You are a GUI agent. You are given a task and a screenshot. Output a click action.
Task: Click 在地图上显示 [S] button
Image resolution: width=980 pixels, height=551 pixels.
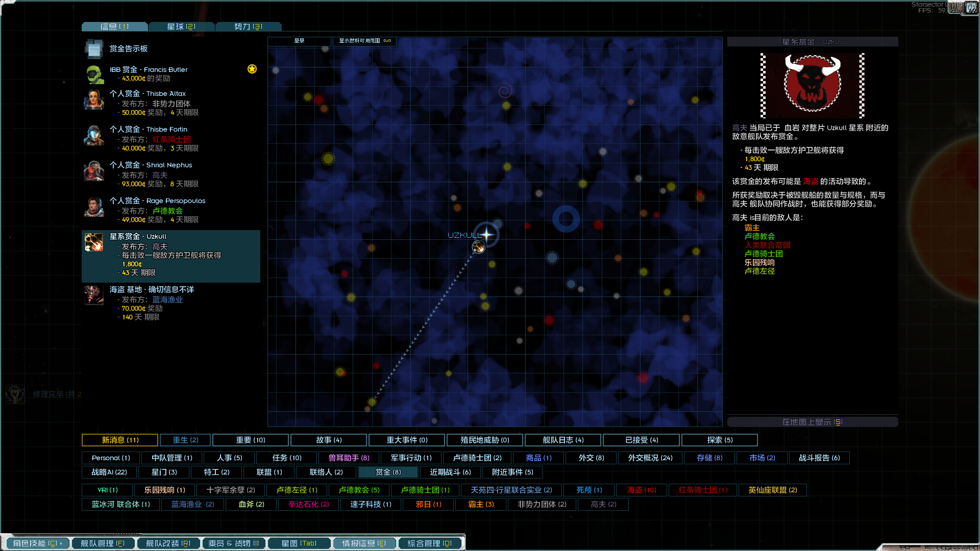tap(812, 422)
